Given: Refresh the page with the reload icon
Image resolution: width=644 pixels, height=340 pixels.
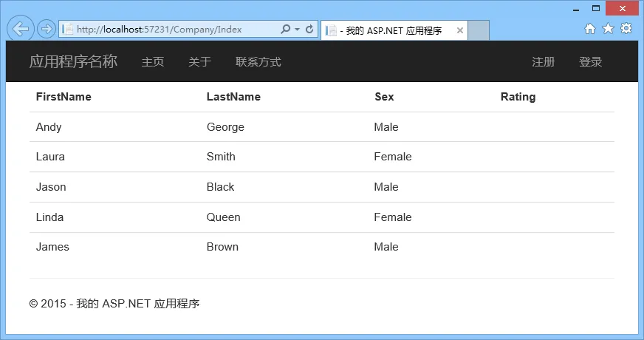Looking at the screenshot, I should click(309, 30).
